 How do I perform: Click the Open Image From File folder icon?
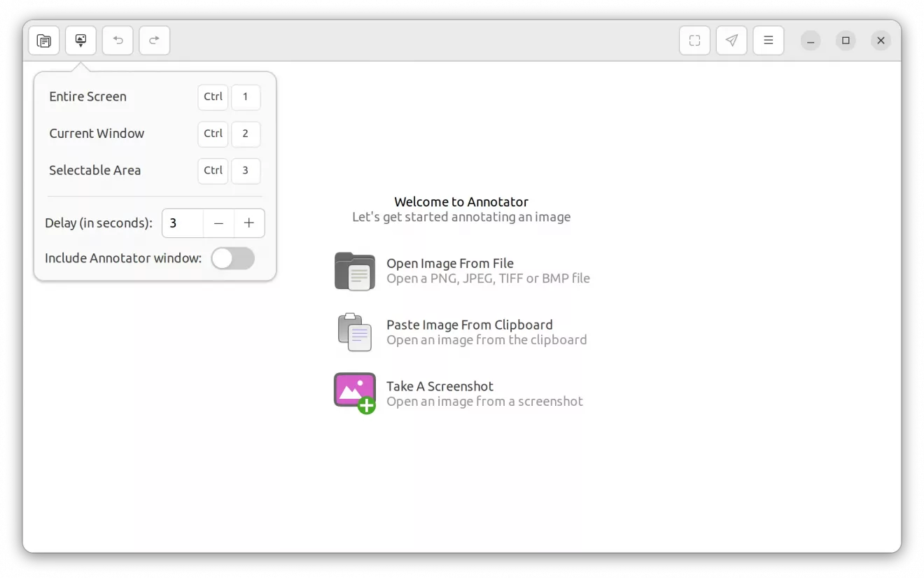(x=354, y=271)
